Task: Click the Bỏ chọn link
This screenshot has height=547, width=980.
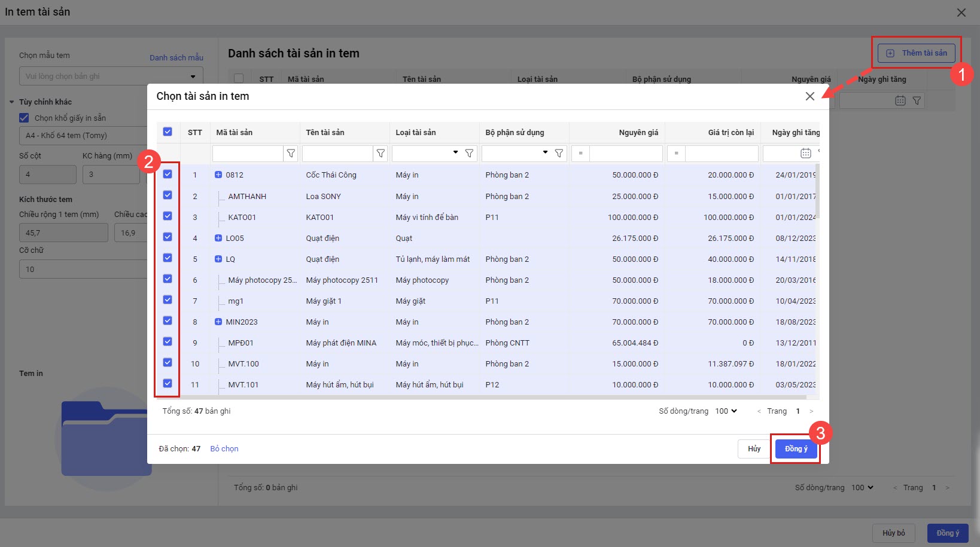Action: click(224, 449)
